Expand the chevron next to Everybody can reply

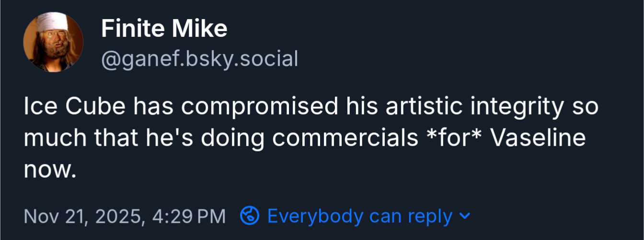(464, 216)
